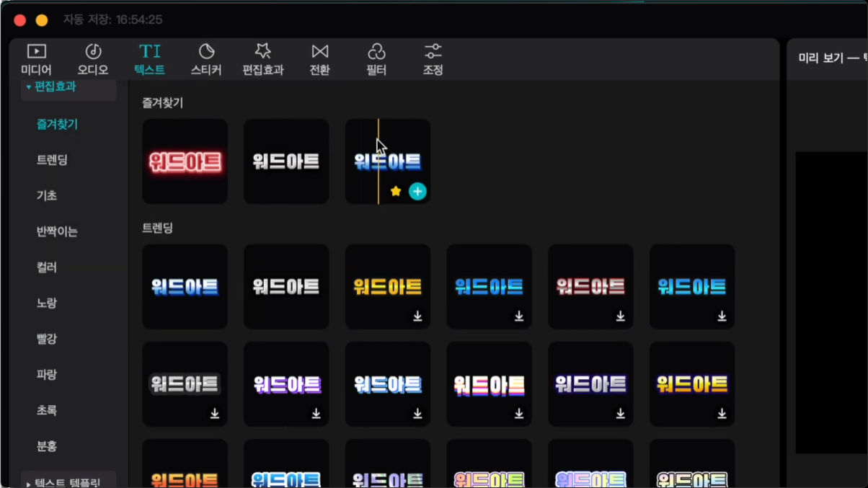Expand the 텍스트 템플릿 sidebar section

click(68, 483)
